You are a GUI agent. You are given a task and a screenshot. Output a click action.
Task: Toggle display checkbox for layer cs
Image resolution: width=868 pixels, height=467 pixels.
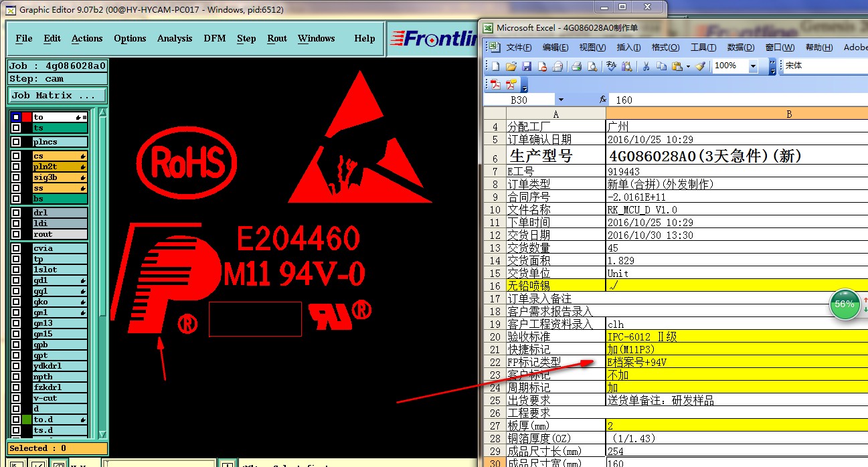click(x=16, y=156)
